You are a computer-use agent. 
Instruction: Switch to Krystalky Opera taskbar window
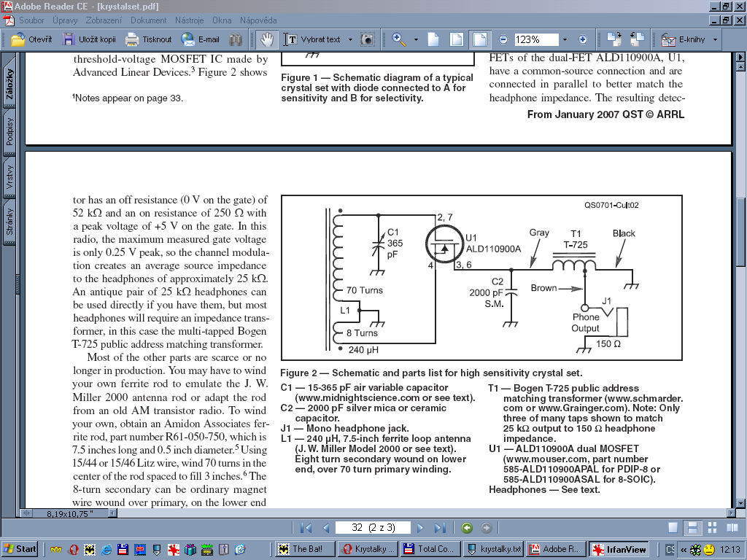coord(368,549)
